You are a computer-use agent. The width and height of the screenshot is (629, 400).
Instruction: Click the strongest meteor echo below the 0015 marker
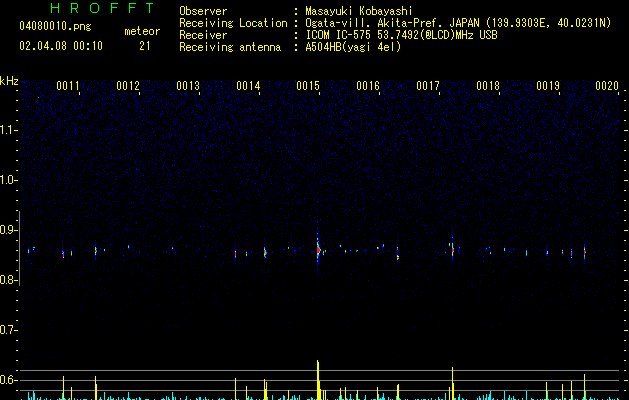pyautogui.click(x=318, y=250)
